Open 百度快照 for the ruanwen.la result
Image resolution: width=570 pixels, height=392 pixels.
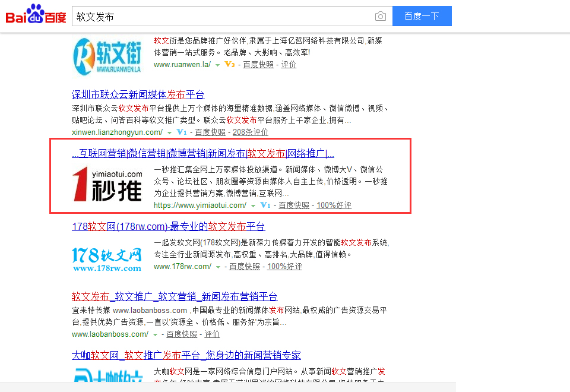click(x=258, y=64)
